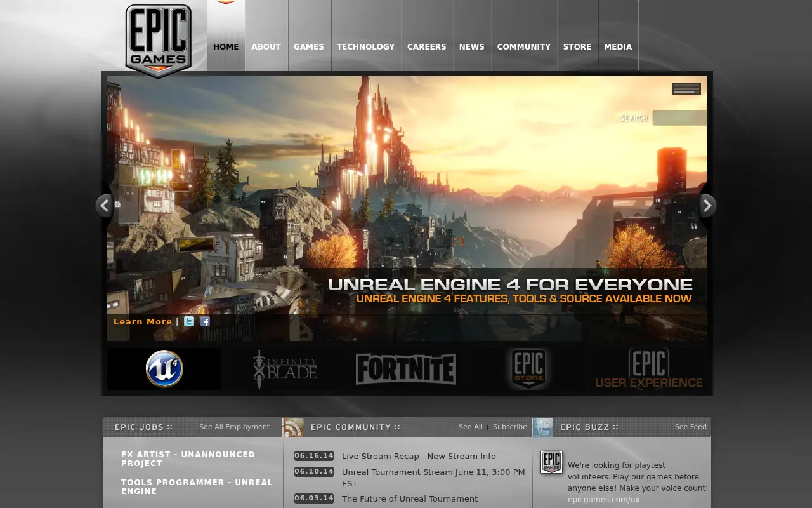This screenshot has height=508, width=812.
Task: Click the 06.03.14 date badge
Action: (314, 498)
